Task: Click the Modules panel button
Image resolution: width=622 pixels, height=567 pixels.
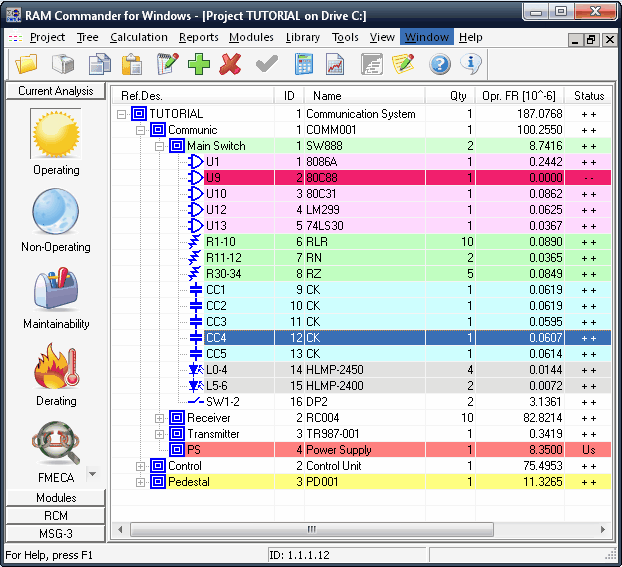Action: [x=56, y=498]
